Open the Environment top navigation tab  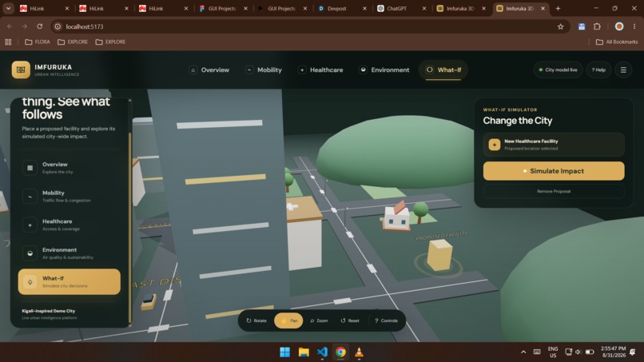point(384,70)
